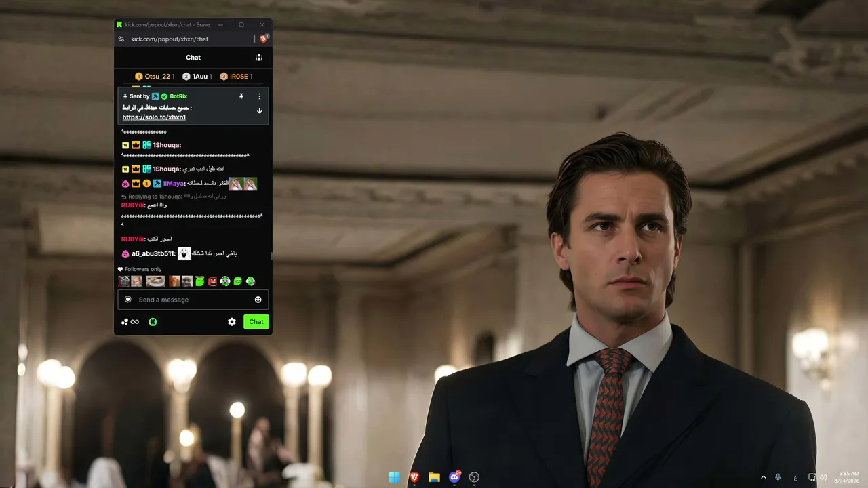Image resolution: width=868 pixels, height=488 pixels.
Task: Open the pinned message three-dot menu
Action: coord(259,96)
